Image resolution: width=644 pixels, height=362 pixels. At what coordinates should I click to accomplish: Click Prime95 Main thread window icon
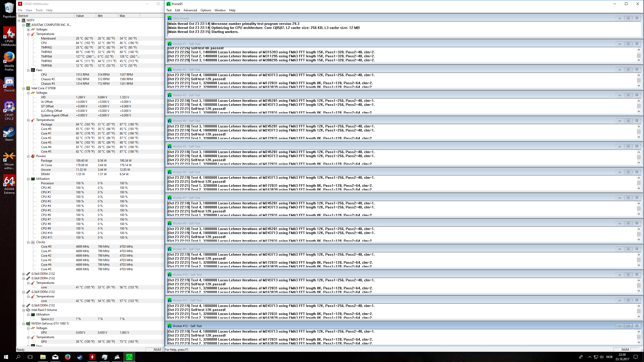coord(170,18)
